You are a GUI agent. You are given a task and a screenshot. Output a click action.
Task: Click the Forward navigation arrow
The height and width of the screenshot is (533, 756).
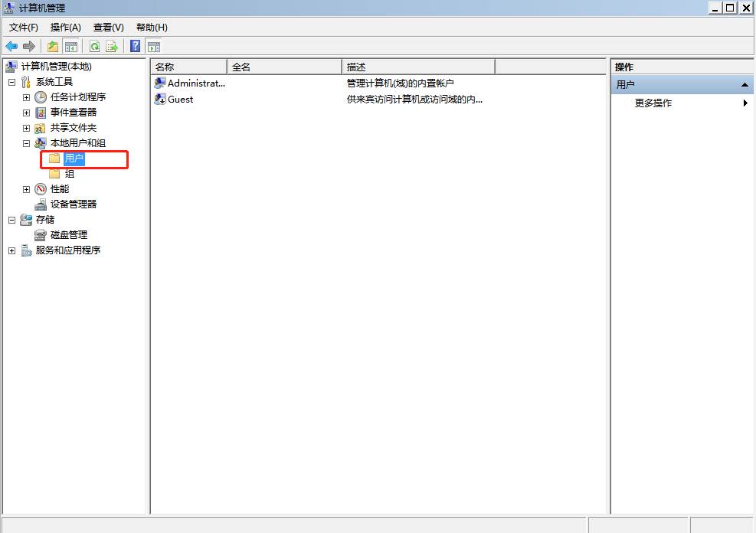(29, 46)
